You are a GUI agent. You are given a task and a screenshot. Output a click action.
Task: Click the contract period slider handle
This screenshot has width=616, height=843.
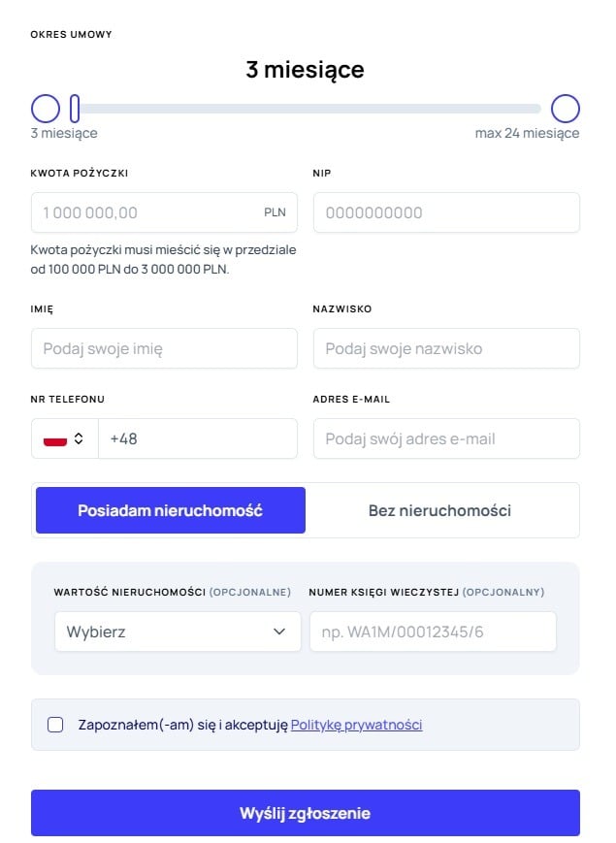pos(74,108)
